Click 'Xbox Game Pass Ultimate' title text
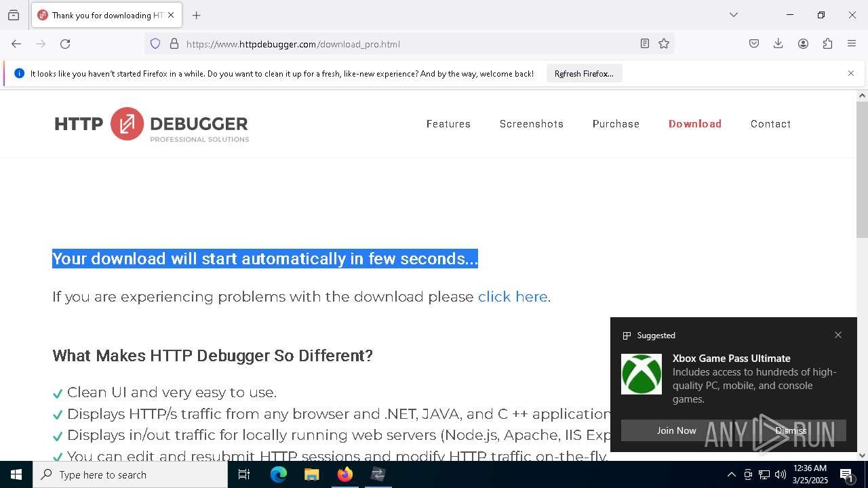Viewport: 868px width, 488px height. pyautogui.click(x=732, y=359)
